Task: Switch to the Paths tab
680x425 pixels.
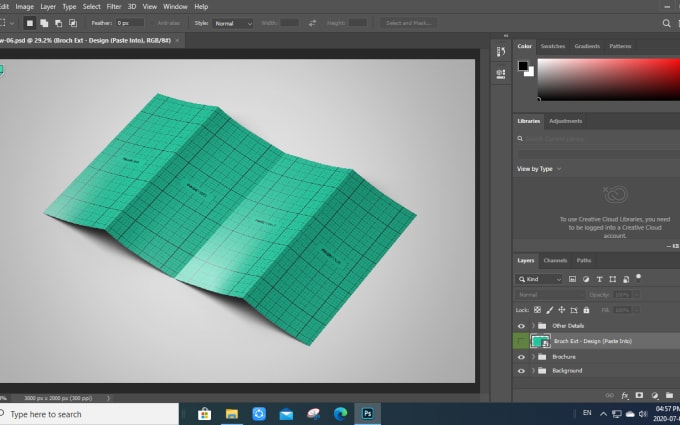Action: (583, 261)
